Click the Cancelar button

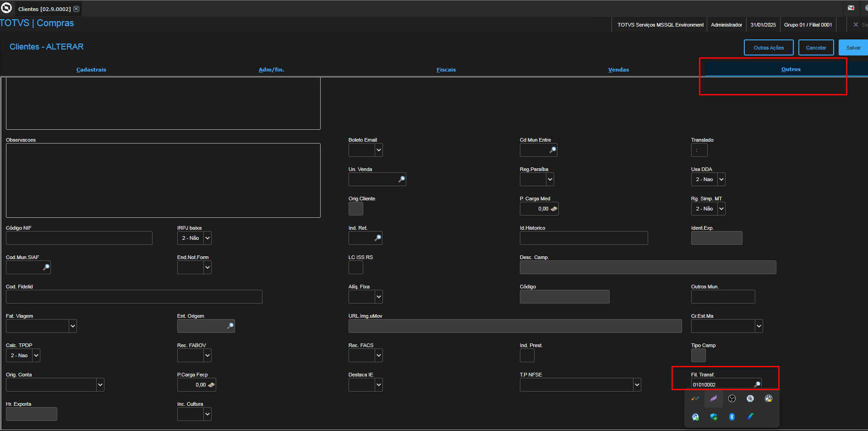pos(816,48)
